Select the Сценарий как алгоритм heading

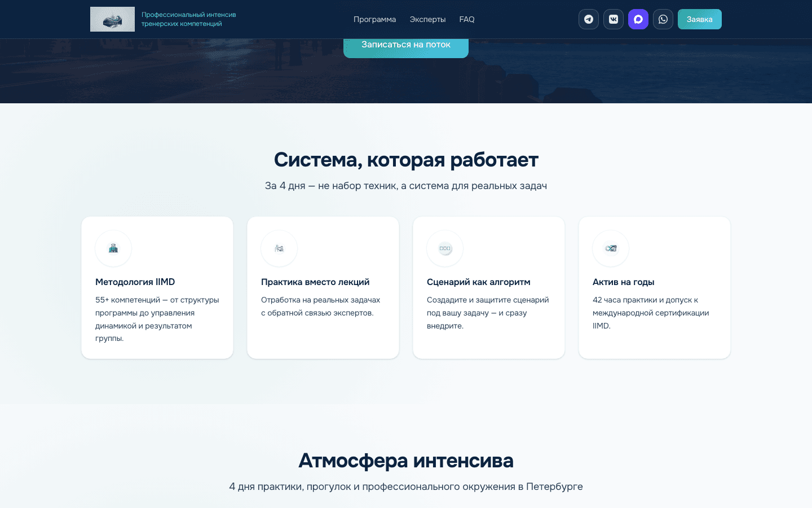pos(479,282)
